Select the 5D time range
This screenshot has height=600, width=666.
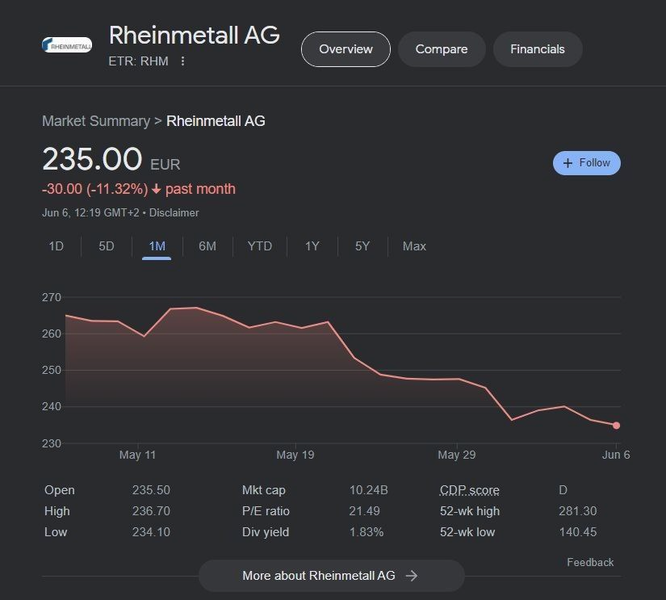(106, 246)
